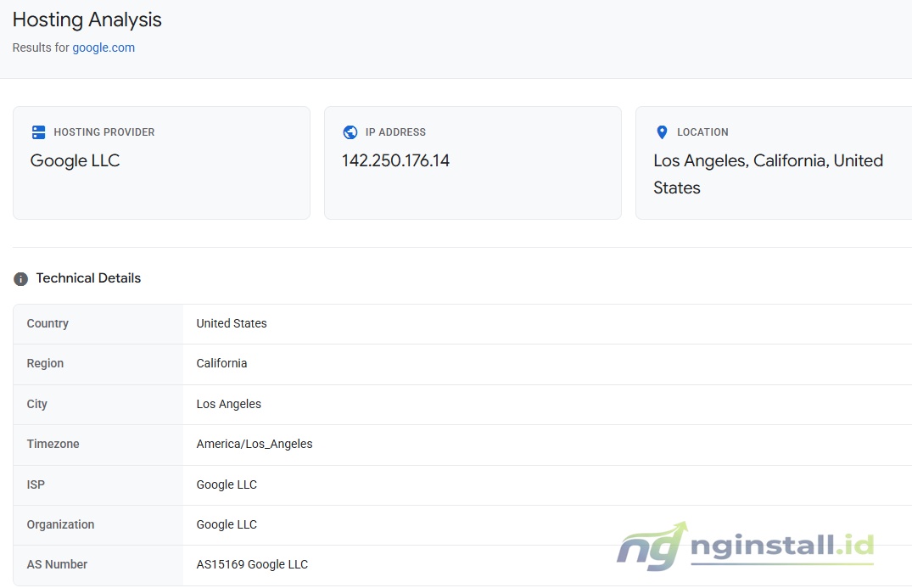Select the IP address 142.250.176.14

[396, 160]
